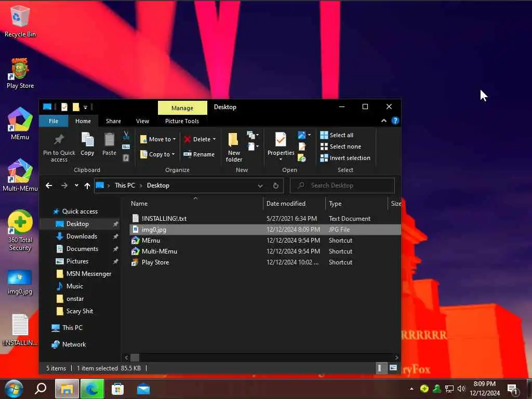Switch to the Home ribbon tab
532x399 pixels.
(x=83, y=121)
